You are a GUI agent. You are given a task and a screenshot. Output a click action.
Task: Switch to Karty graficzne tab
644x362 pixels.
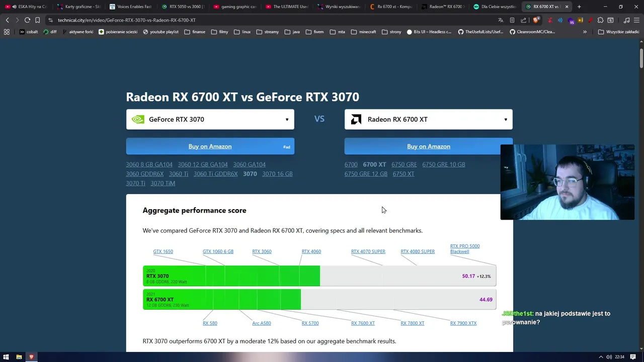[x=78, y=7]
